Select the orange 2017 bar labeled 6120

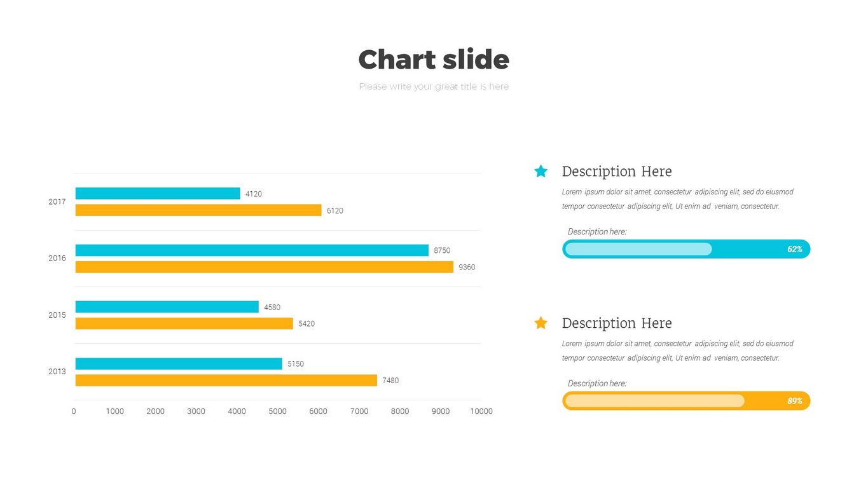pyautogui.click(x=198, y=210)
